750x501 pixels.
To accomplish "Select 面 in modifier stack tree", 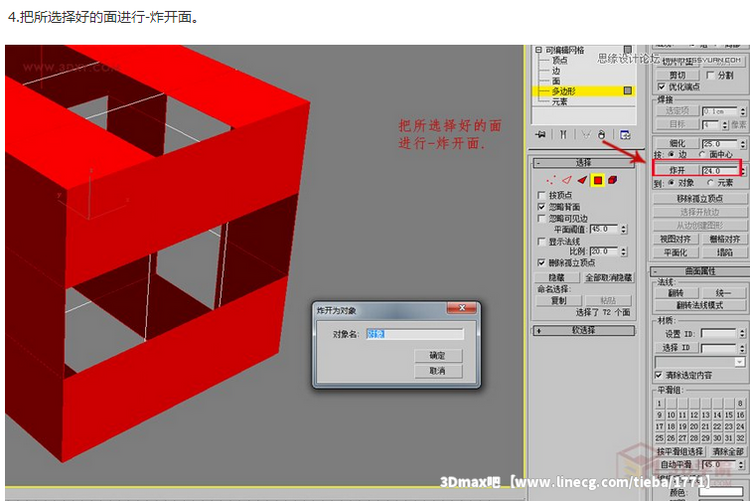I will (x=556, y=81).
